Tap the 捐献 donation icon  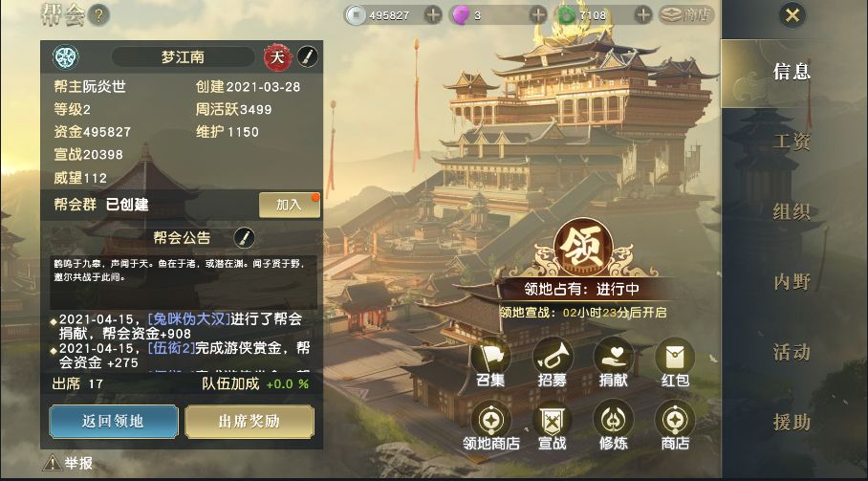(x=614, y=357)
